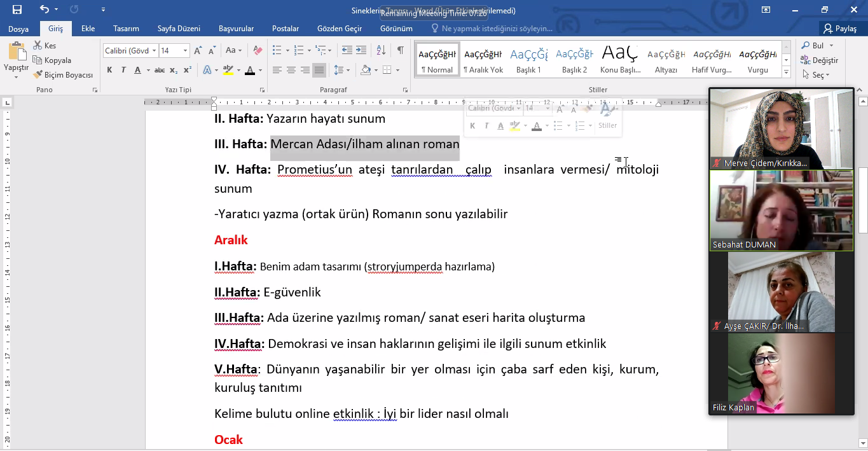Click the bullet list icon
This screenshot has height=451, width=868.
(277, 50)
